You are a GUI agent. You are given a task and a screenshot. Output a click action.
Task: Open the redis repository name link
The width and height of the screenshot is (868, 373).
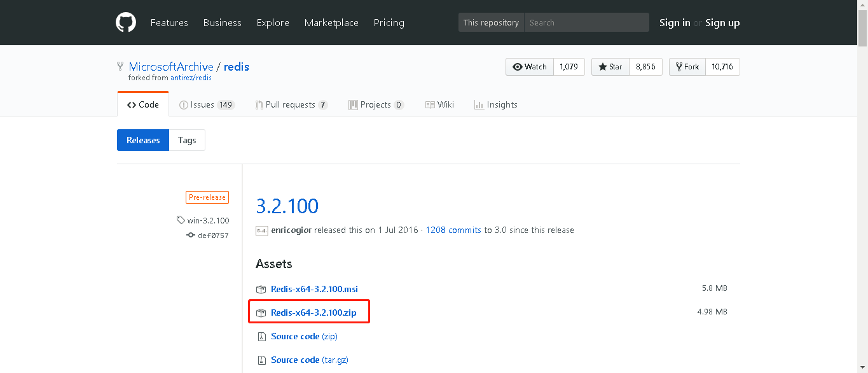coord(237,67)
